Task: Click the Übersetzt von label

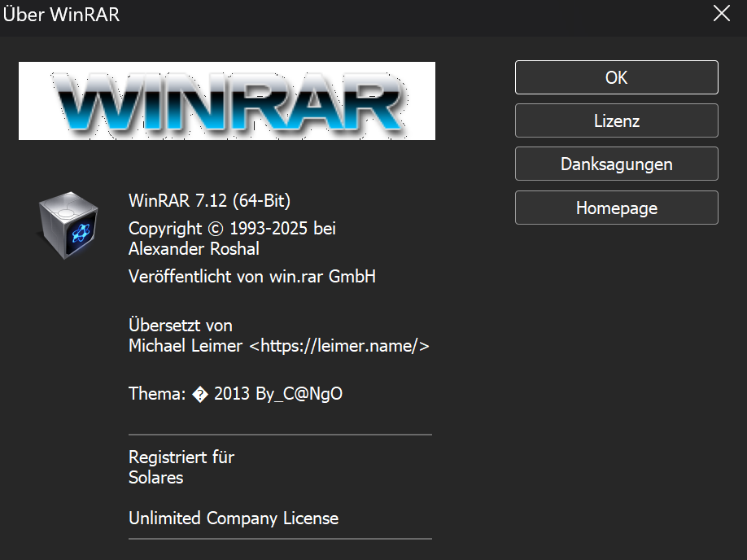Action: point(181,325)
